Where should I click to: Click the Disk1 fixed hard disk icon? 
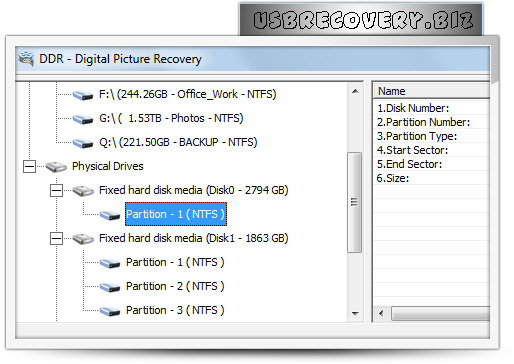pyautogui.click(x=83, y=239)
